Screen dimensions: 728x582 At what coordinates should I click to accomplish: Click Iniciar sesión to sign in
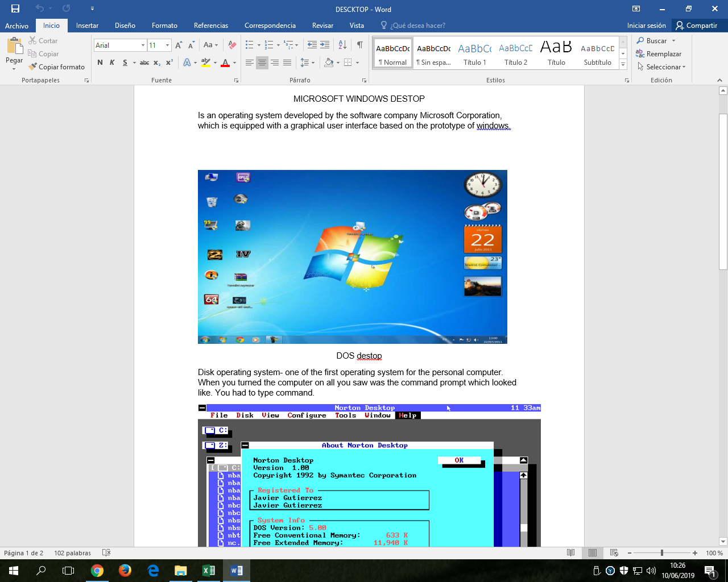(646, 26)
